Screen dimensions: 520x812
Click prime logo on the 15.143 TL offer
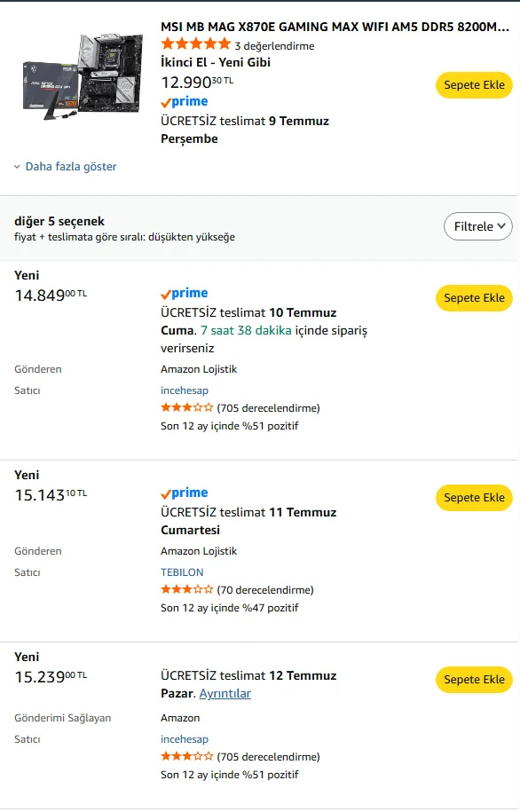[185, 493]
